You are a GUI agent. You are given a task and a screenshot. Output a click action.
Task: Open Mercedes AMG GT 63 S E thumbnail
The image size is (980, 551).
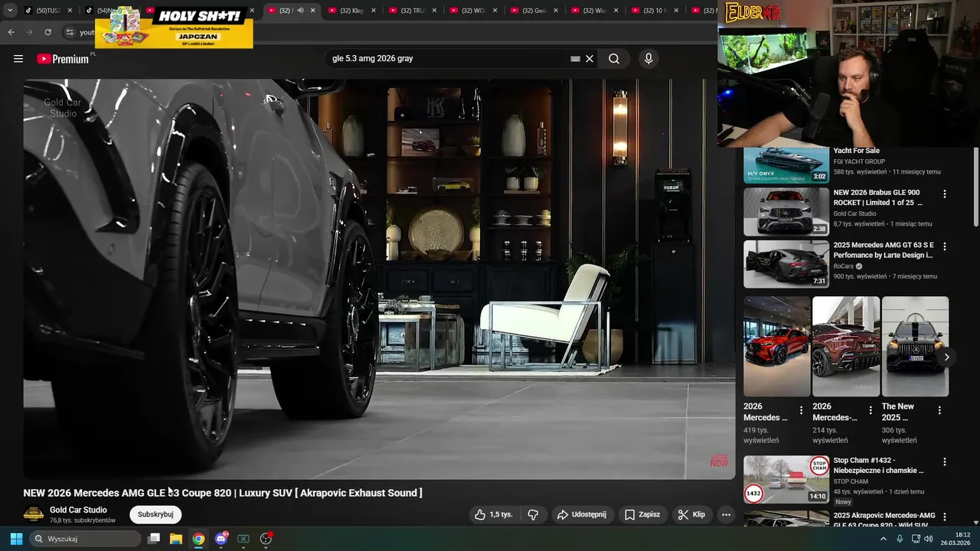pyautogui.click(x=786, y=264)
